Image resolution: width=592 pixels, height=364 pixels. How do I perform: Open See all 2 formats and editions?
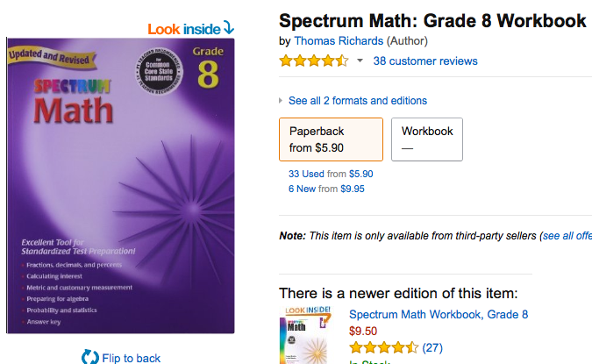[x=358, y=101]
